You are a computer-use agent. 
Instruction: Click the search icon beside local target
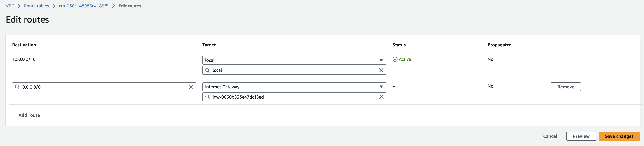point(207,70)
